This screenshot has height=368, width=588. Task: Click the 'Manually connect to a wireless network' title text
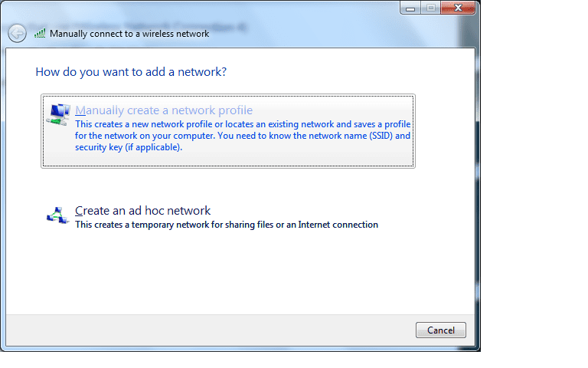(129, 34)
